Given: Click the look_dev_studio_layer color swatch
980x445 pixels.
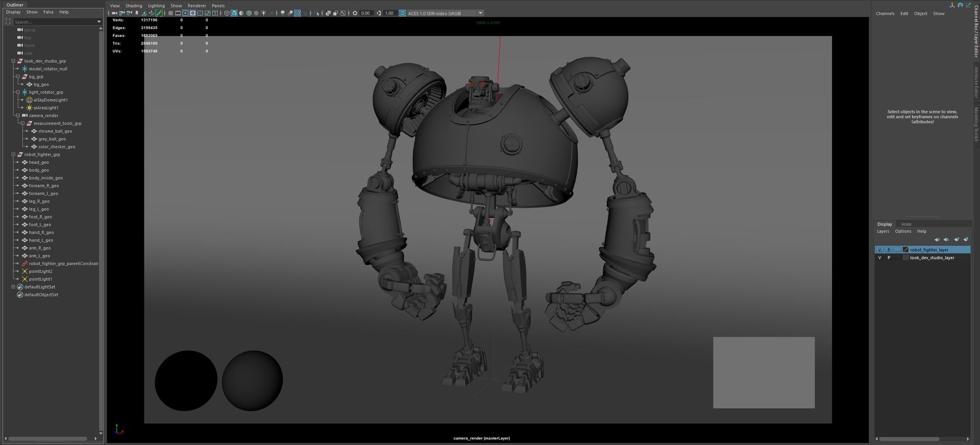Looking at the screenshot, I should (905, 257).
